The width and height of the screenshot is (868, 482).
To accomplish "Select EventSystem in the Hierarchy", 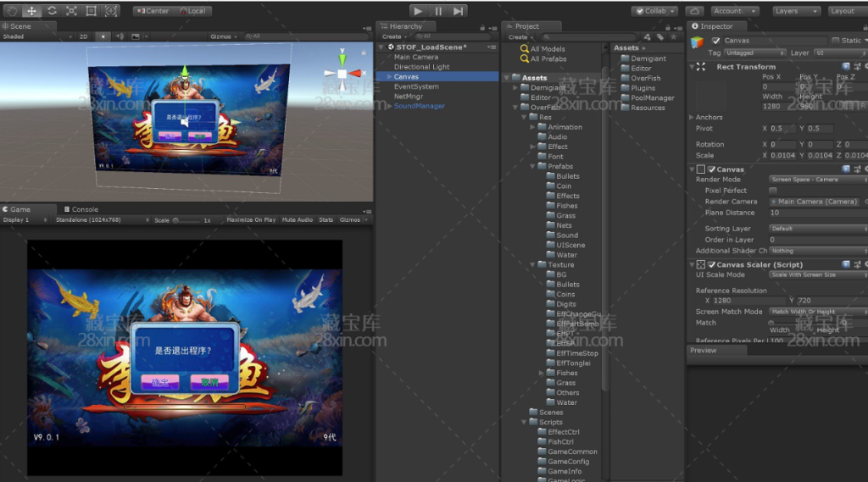I will pyautogui.click(x=416, y=86).
